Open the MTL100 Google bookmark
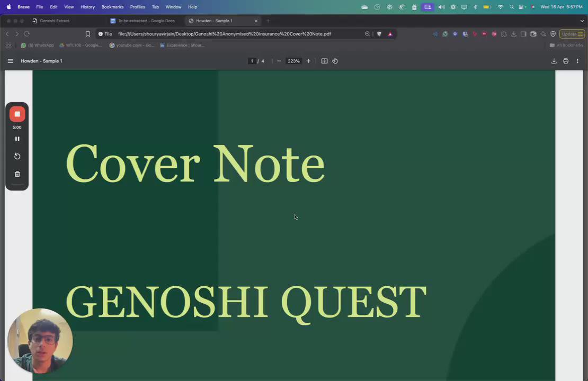This screenshot has height=381, width=588. point(81,45)
